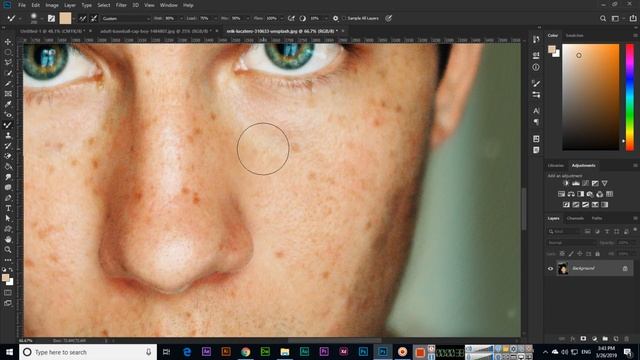Screen dimensions: 640x360
Task: Toggle Lock all padlock in Layers panel
Action: [x=598, y=254]
